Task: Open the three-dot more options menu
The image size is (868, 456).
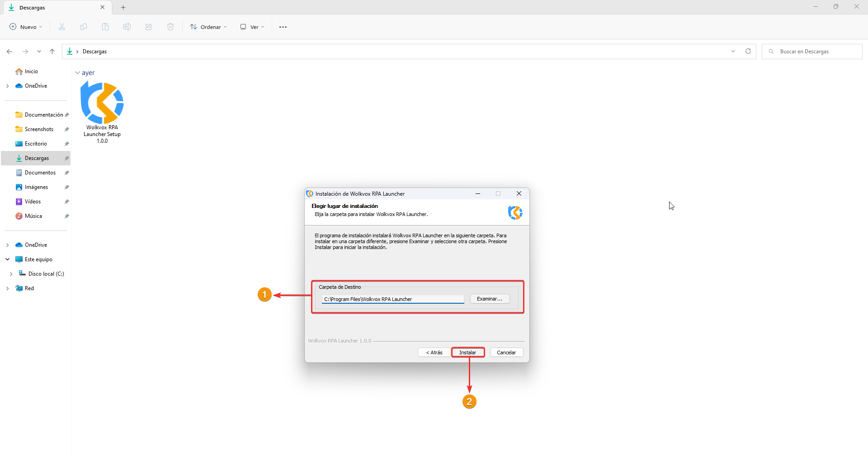Action: [283, 27]
